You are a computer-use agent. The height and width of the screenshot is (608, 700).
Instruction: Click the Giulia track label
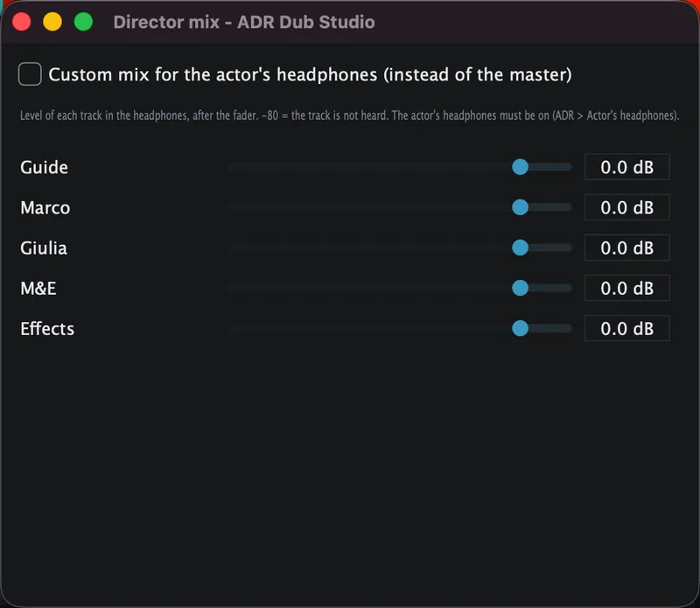point(44,248)
